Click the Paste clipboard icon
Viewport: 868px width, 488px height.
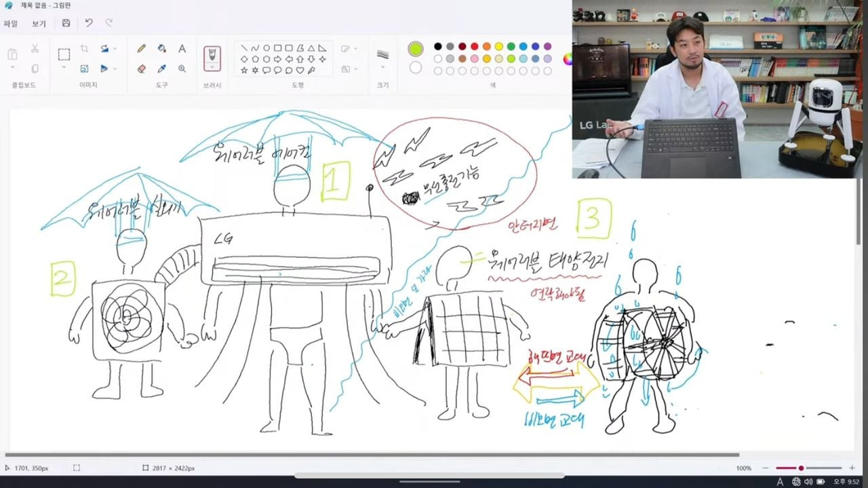pos(12,54)
